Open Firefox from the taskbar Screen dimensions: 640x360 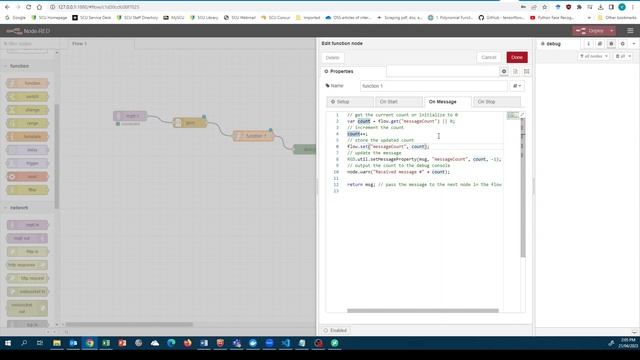click(x=187, y=343)
